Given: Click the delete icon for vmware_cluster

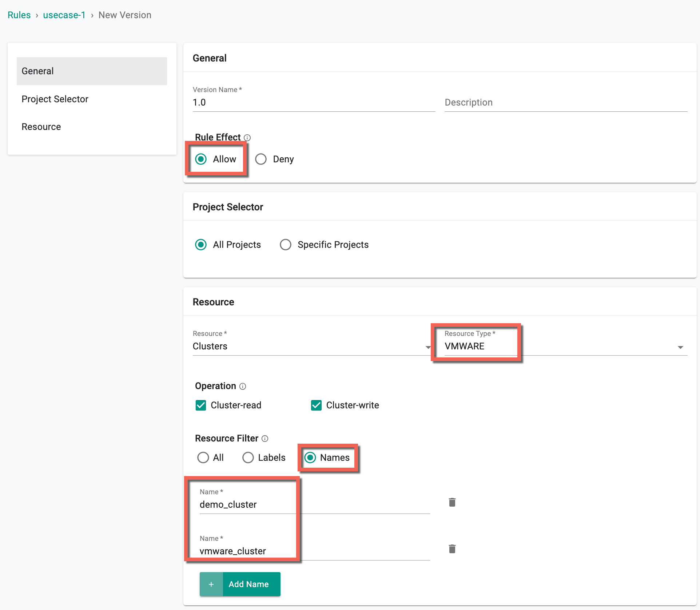Looking at the screenshot, I should (x=452, y=548).
